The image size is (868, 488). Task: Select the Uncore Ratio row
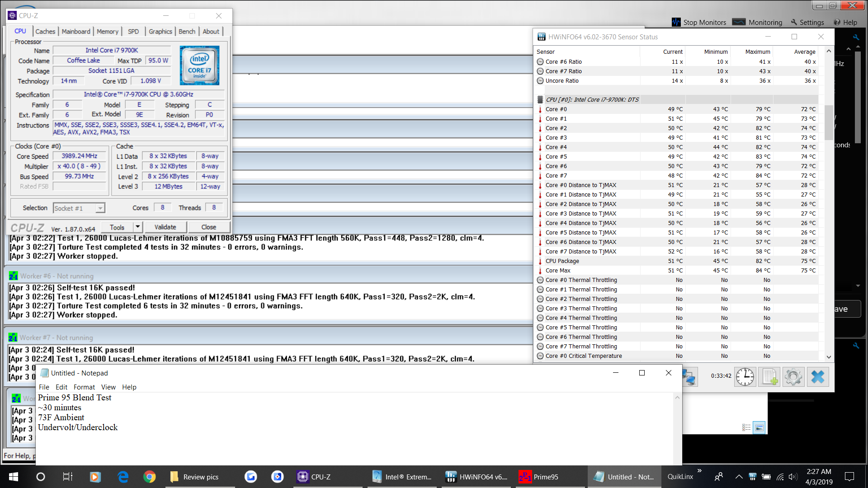677,80
